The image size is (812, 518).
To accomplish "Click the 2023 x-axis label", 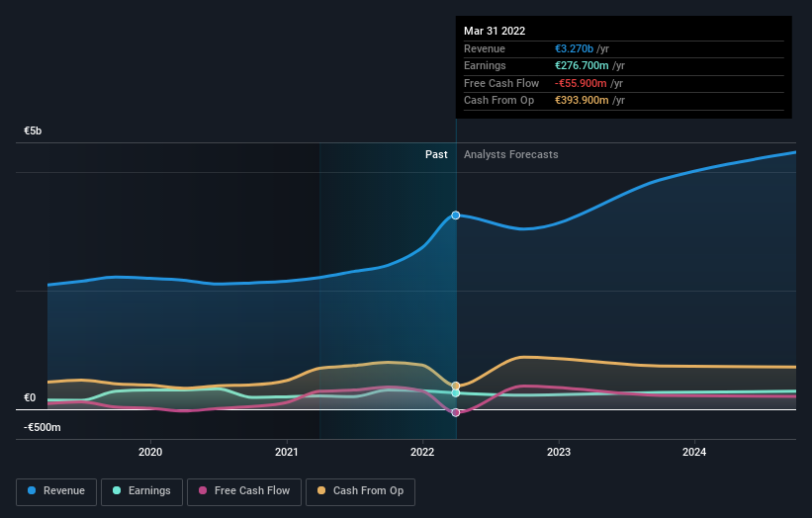I will click(x=559, y=453).
